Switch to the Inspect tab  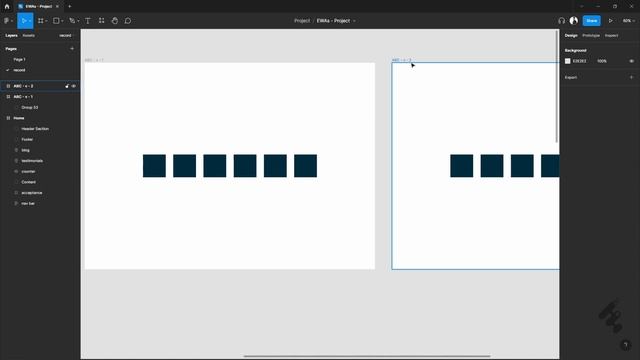click(611, 36)
